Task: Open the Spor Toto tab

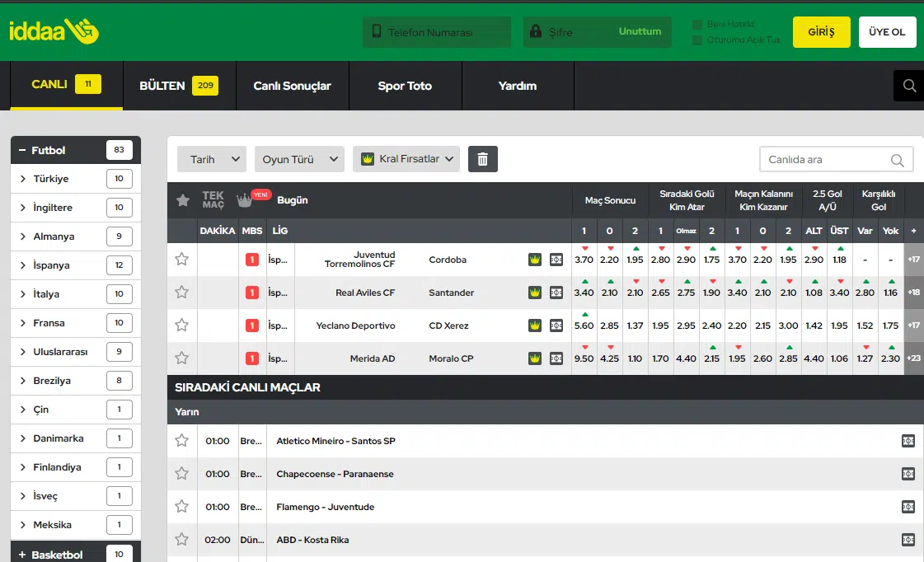Action: click(405, 86)
